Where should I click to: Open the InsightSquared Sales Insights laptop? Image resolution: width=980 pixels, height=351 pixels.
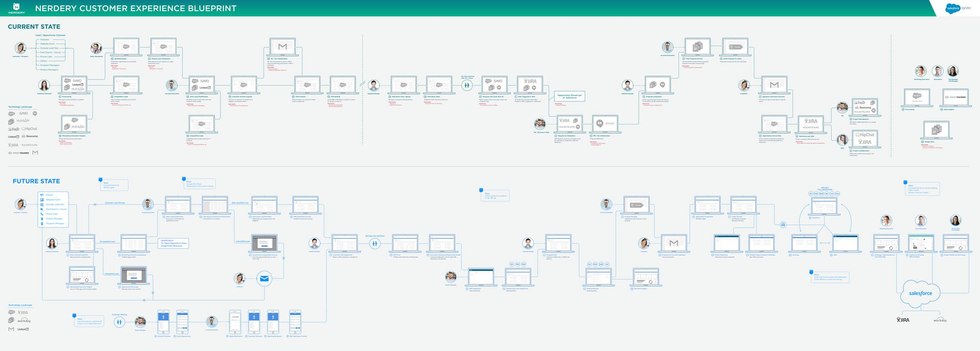[x=955, y=98]
